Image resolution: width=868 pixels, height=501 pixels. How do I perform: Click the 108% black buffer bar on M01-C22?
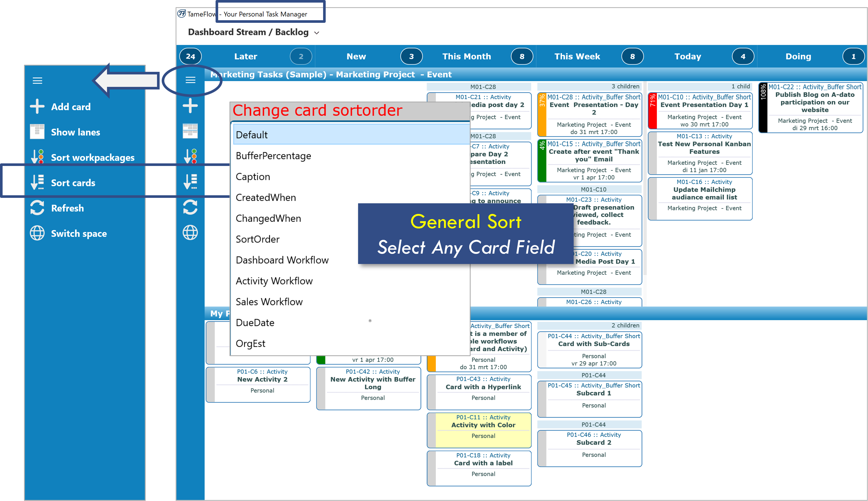763,107
